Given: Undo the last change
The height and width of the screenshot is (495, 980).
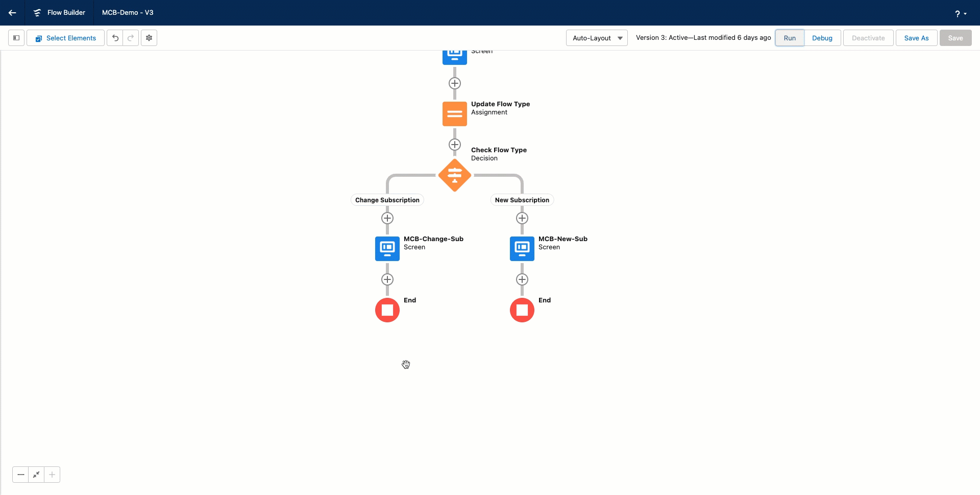Looking at the screenshot, I should [x=115, y=38].
